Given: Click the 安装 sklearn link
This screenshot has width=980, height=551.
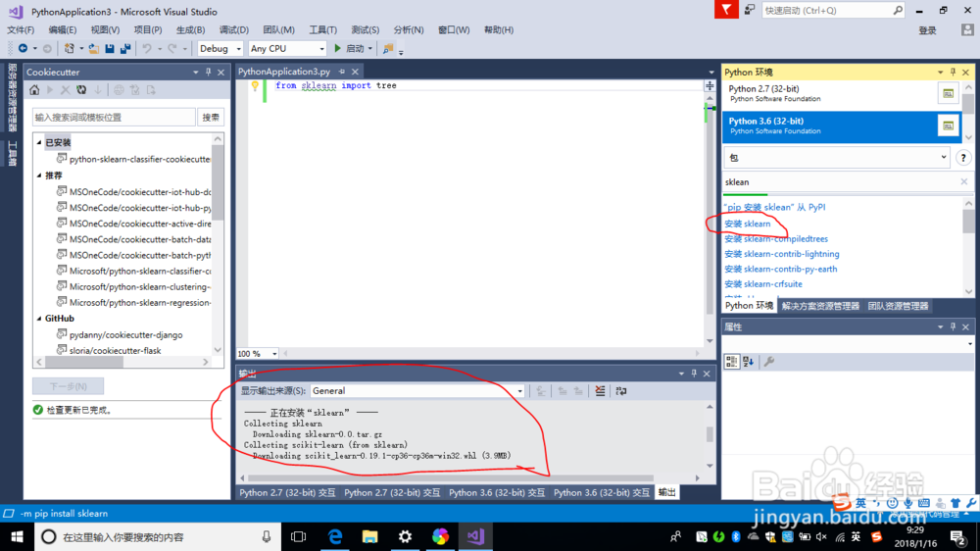Looking at the screenshot, I should pyautogui.click(x=748, y=224).
